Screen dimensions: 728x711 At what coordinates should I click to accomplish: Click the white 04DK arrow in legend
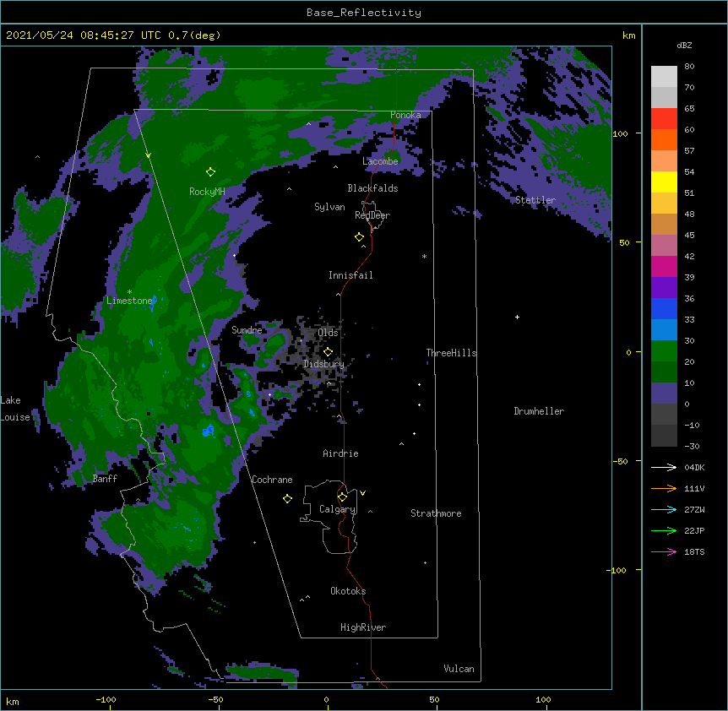click(664, 467)
